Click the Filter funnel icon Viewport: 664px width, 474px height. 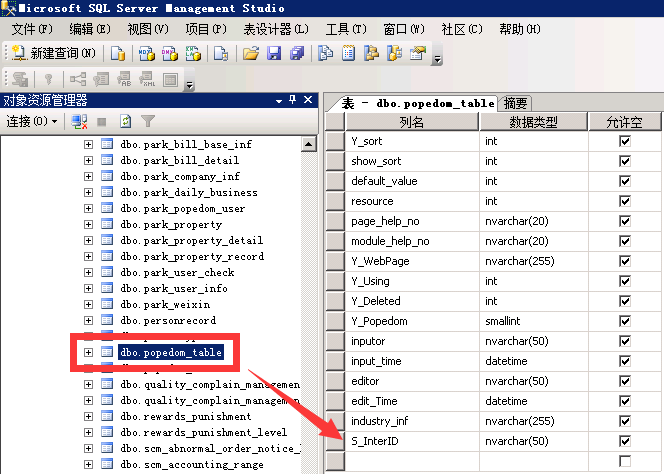point(148,121)
